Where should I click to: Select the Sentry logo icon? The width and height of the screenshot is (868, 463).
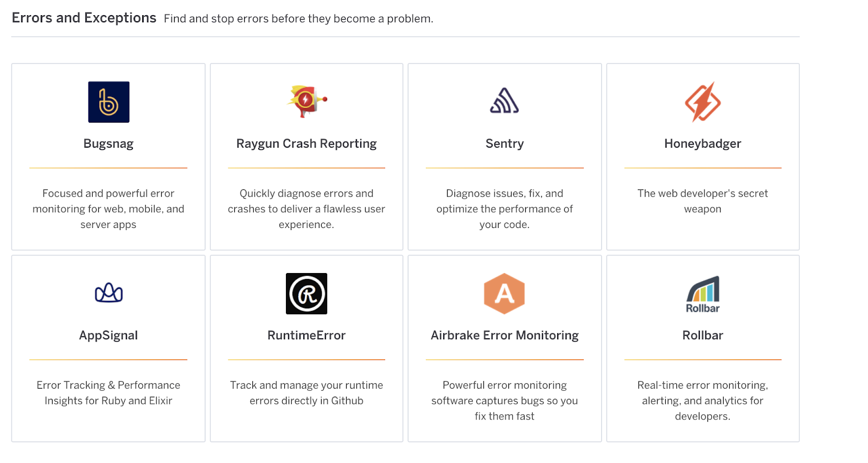(x=505, y=101)
